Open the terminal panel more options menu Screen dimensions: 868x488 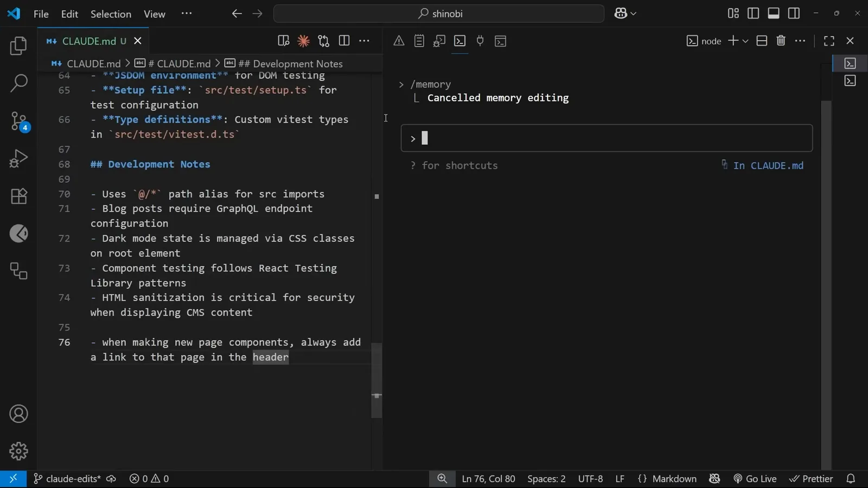point(800,41)
